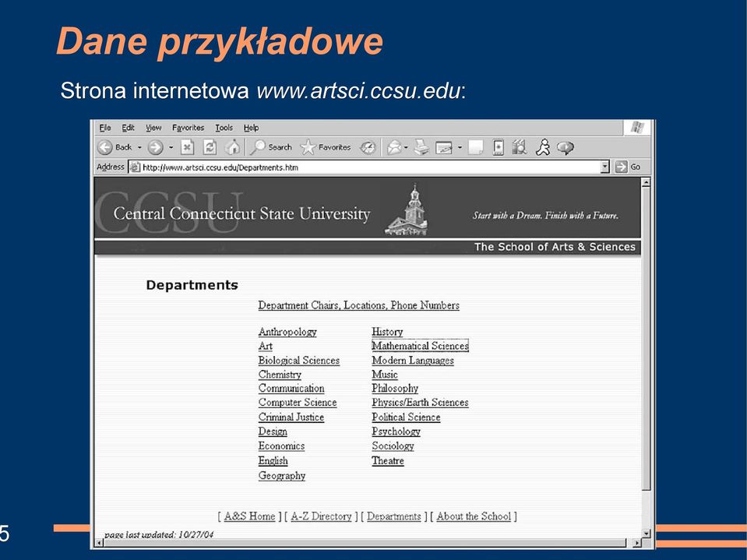Print page with printer icon

pos(421,148)
